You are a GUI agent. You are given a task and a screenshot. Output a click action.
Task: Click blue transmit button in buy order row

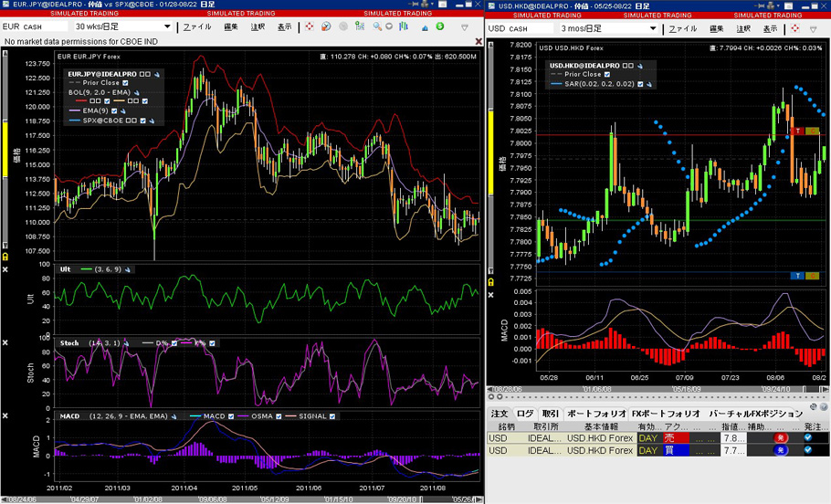780,450
